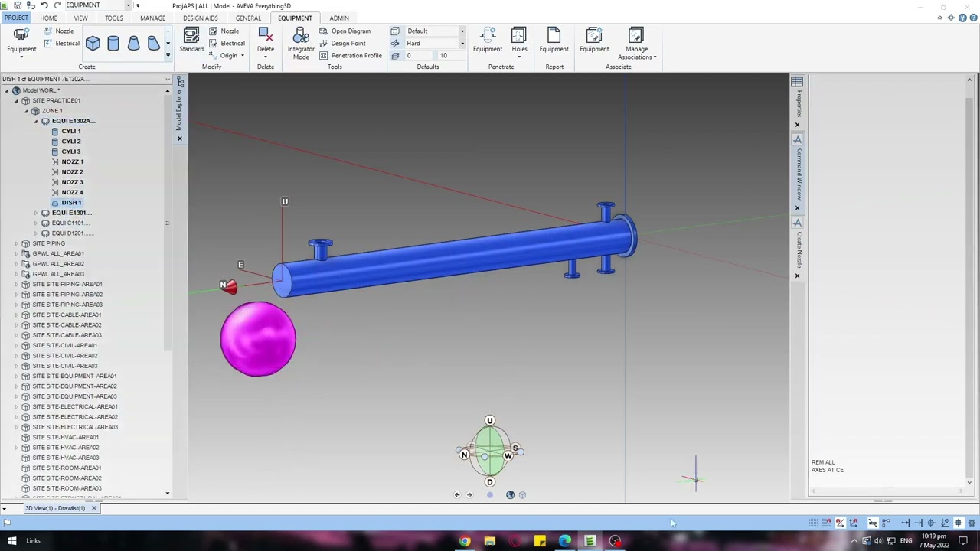Expand the EQUI E1301 tree node
This screenshot has width=980, height=551.
(35, 213)
